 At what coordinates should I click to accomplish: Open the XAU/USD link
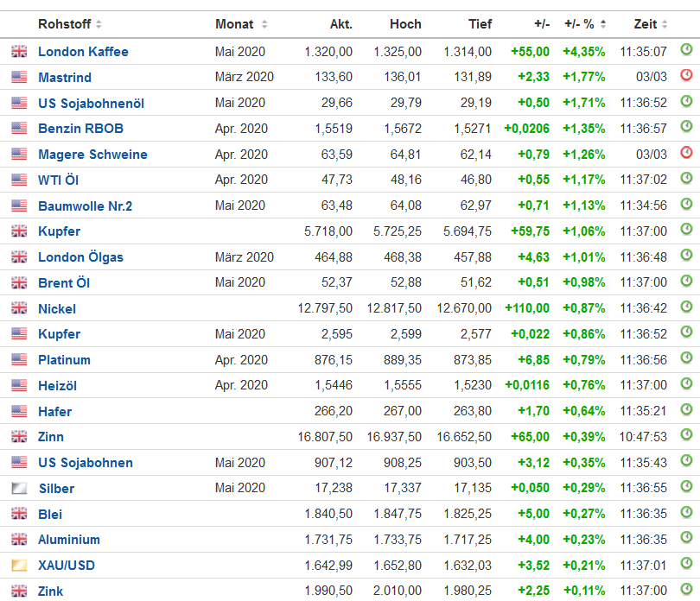[x=67, y=566]
